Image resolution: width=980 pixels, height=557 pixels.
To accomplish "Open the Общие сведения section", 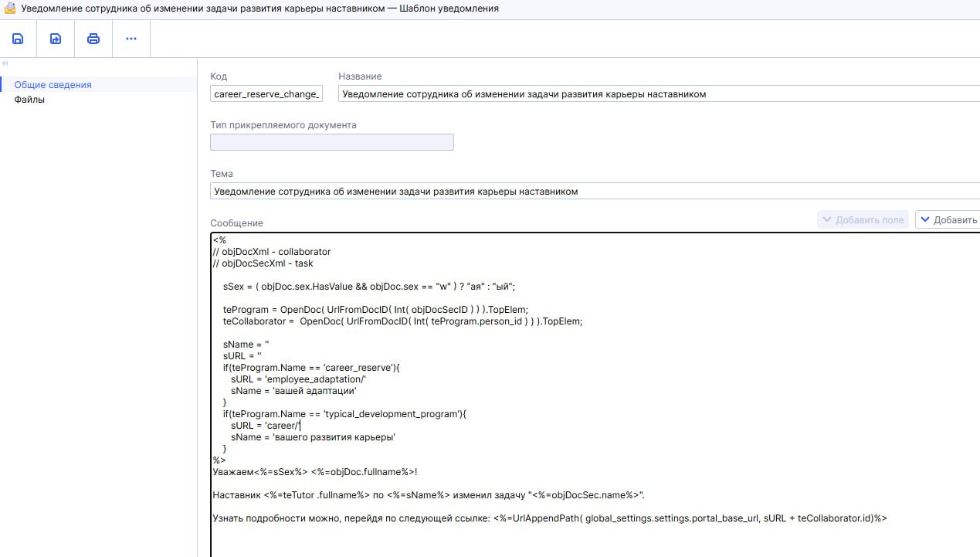I will tap(53, 85).
